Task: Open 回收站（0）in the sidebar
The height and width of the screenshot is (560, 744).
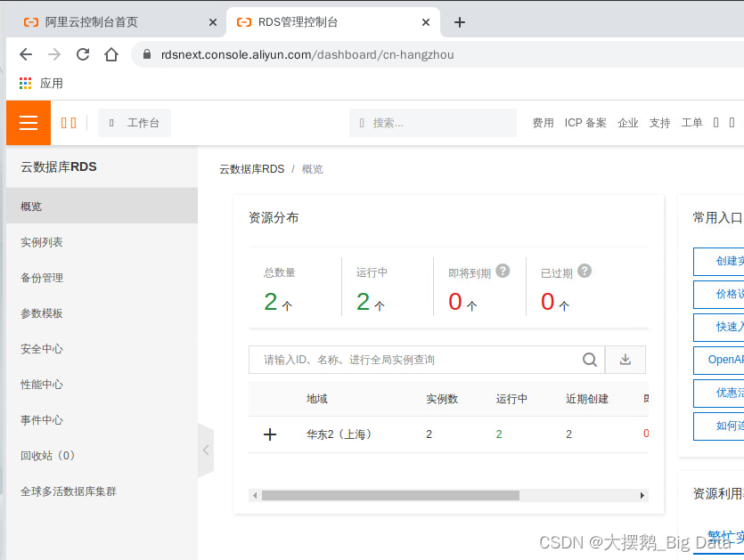Action: pos(102,455)
